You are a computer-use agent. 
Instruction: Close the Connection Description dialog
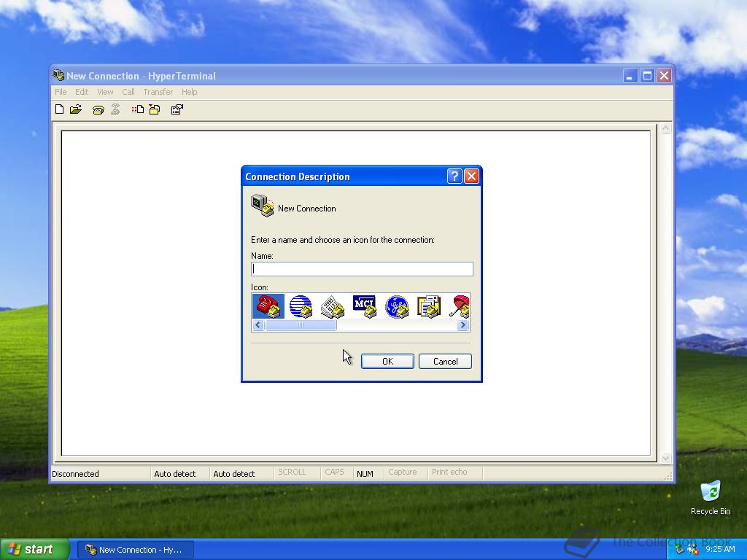(x=471, y=176)
